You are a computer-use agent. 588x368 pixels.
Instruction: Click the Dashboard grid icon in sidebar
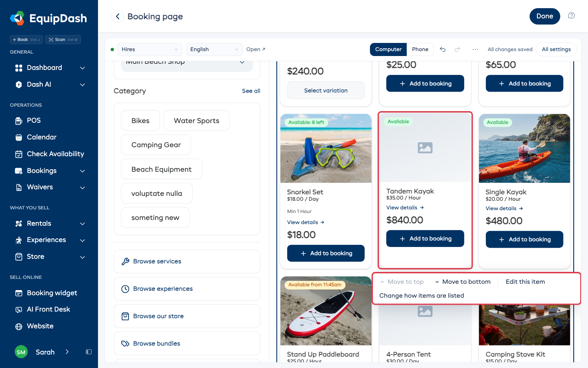click(x=19, y=68)
